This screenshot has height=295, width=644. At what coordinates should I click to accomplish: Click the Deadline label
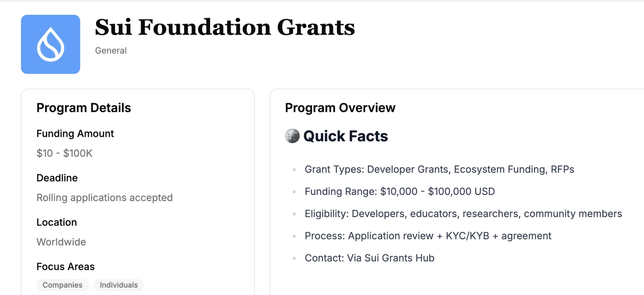coord(57,178)
